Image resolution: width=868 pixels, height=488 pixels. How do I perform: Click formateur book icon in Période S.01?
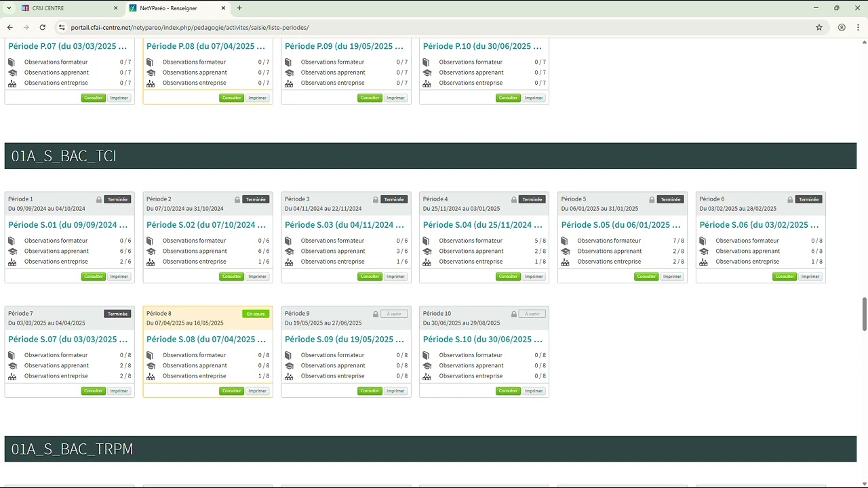(x=12, y=241)
